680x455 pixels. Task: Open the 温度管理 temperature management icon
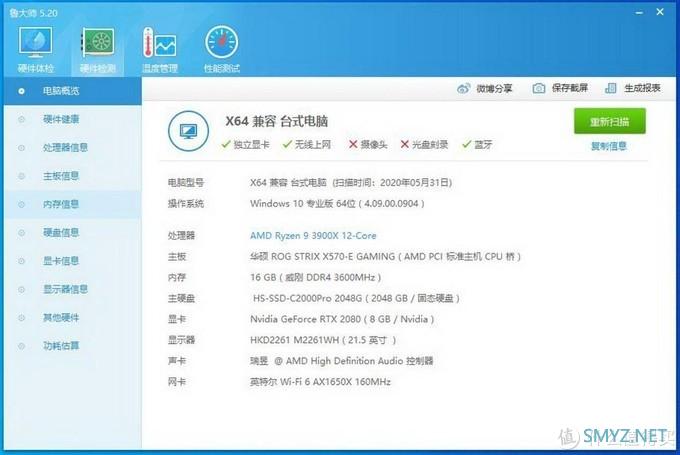[160, 43]
